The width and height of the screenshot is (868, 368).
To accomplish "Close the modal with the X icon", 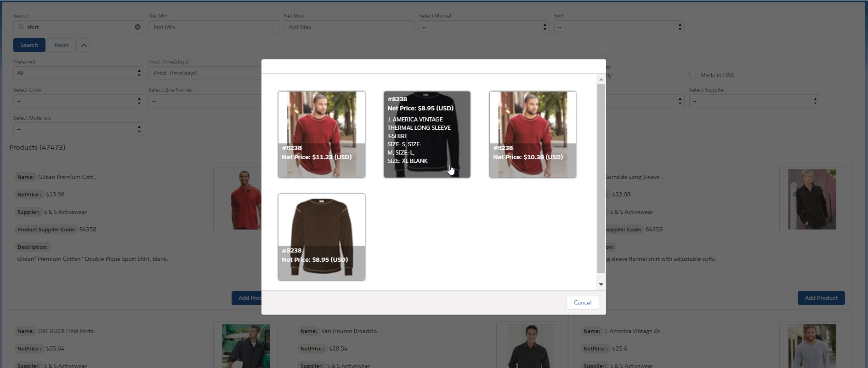I will 602,49.
